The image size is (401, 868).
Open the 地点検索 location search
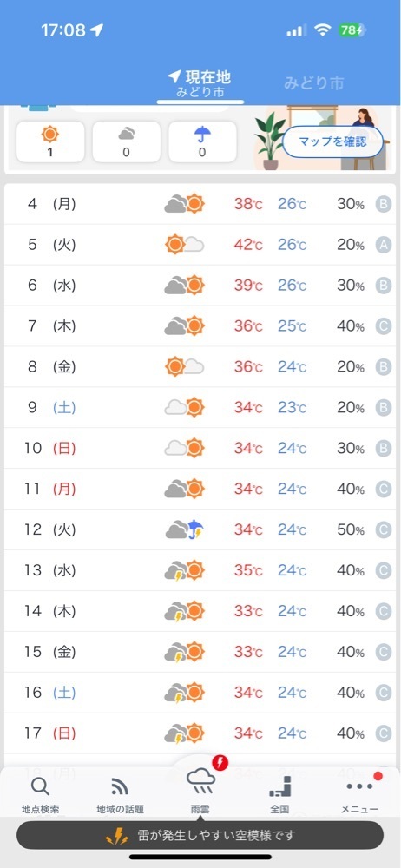pos(41,794)
